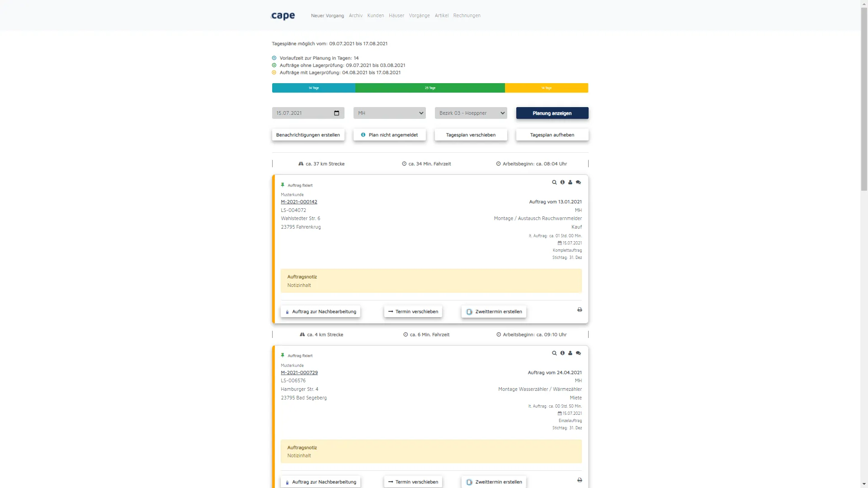
Task: Click blue 14 Tage progress segment
Action: pos(314,88)
